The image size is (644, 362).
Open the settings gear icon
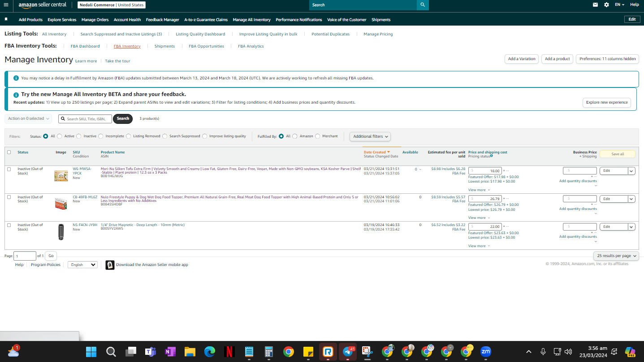pyautogui.click(x=606, y=4)
